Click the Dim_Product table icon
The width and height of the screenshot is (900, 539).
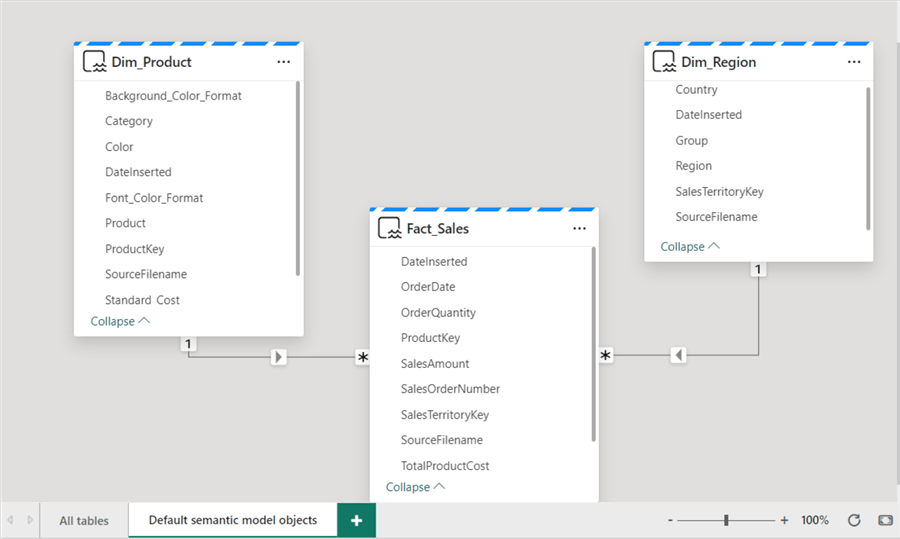click(95, 62)
